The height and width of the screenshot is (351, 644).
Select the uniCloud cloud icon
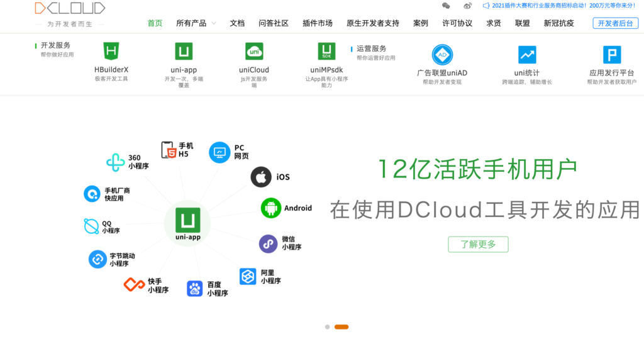point(254,52)
